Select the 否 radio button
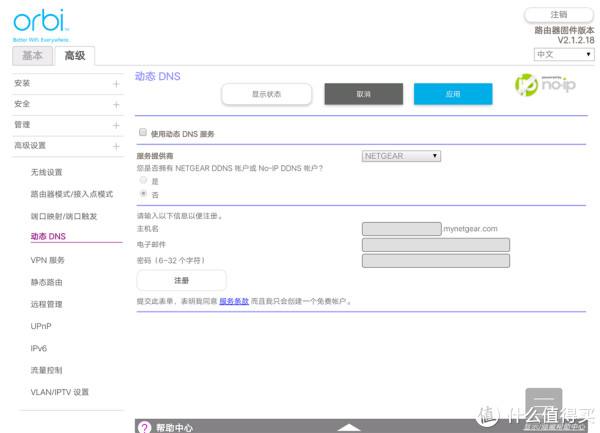Viewport: 600px width, 433px height. click(143, 194)
